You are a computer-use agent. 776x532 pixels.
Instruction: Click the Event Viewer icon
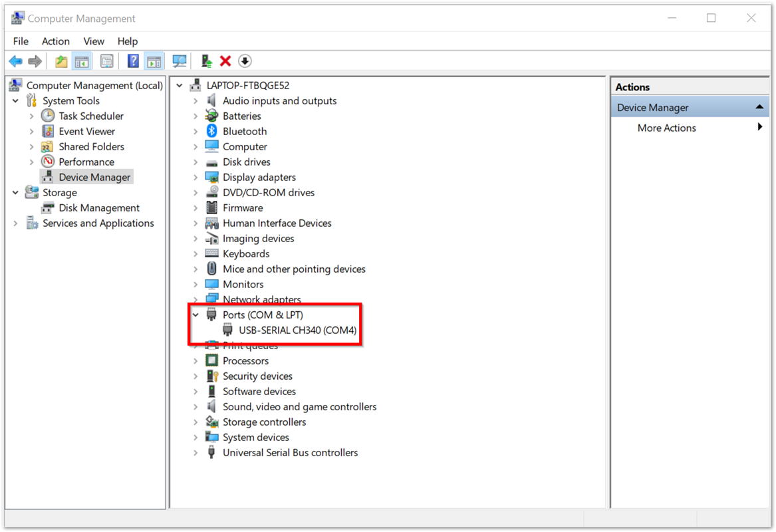48,131
